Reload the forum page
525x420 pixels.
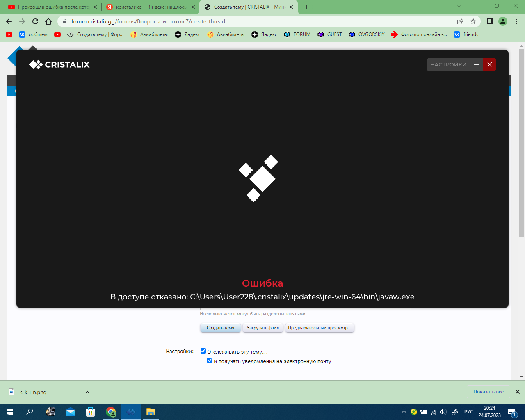(35, 21)
